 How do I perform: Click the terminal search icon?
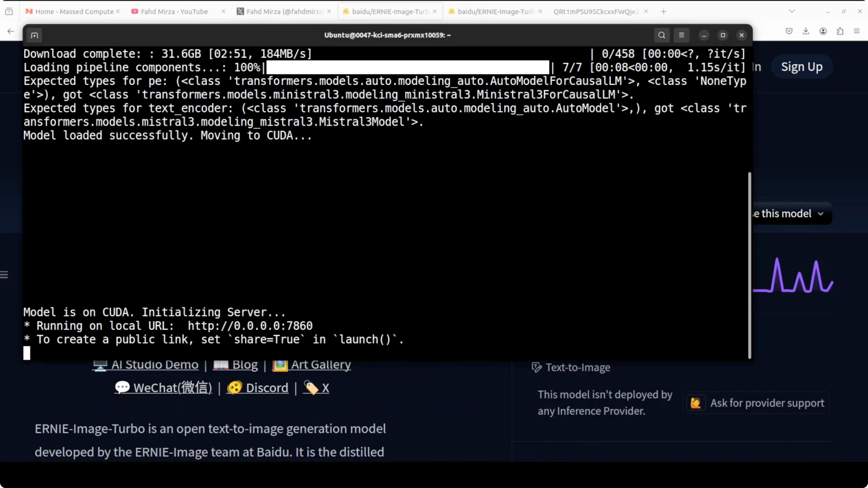661,35
